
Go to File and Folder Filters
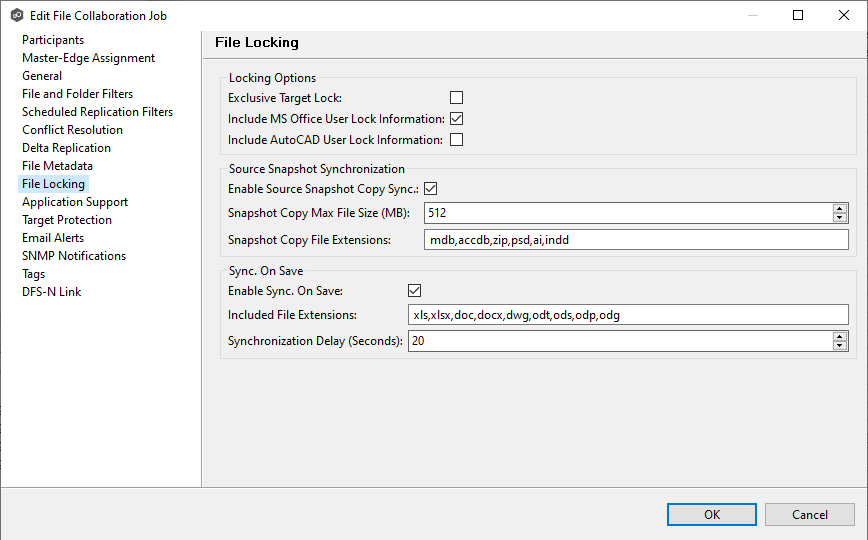click(77, 94)
